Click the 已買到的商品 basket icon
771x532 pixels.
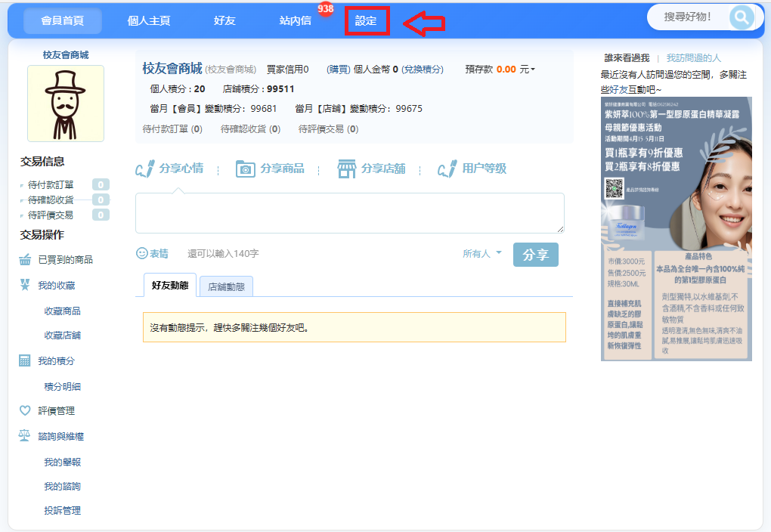(x=24, y=260)
